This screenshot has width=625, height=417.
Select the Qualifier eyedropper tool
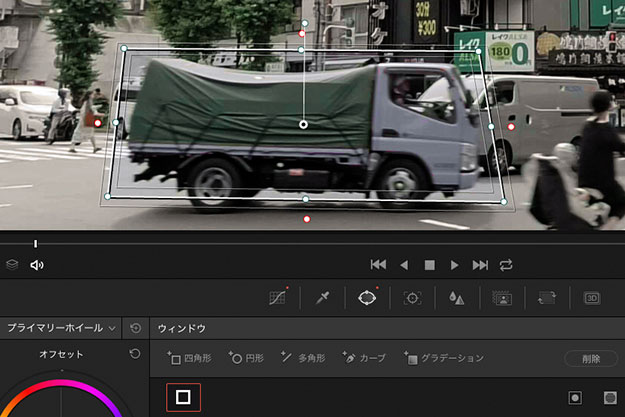coord(323,298)
